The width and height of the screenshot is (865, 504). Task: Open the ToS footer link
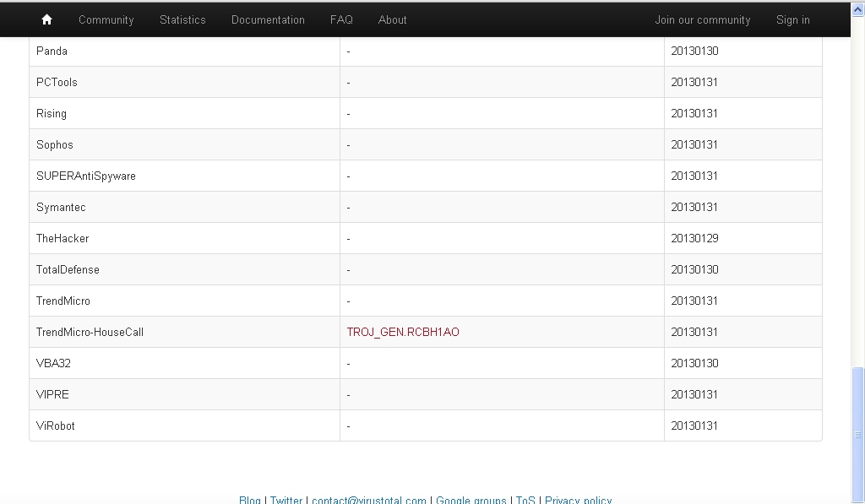525,500
